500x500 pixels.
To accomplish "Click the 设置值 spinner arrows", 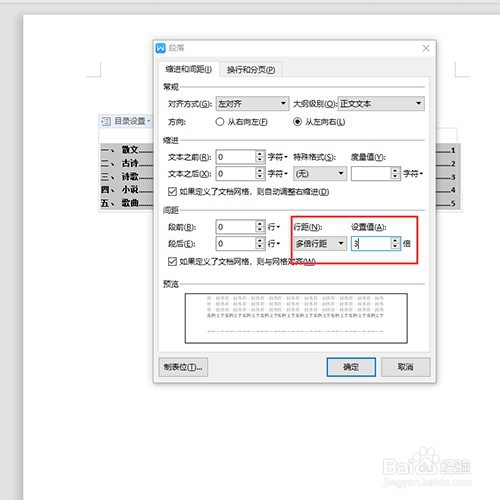I will click(x=395, y=243).
